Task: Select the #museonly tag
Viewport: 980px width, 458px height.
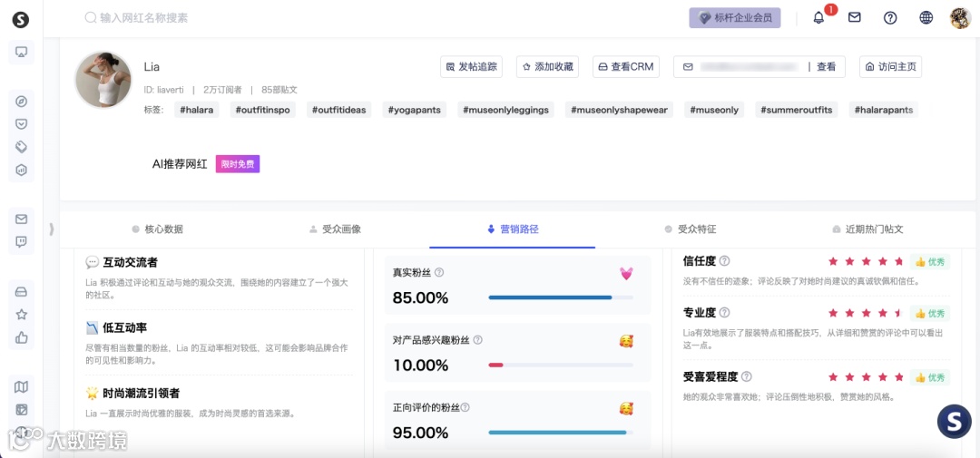Action: click(714, 110)
